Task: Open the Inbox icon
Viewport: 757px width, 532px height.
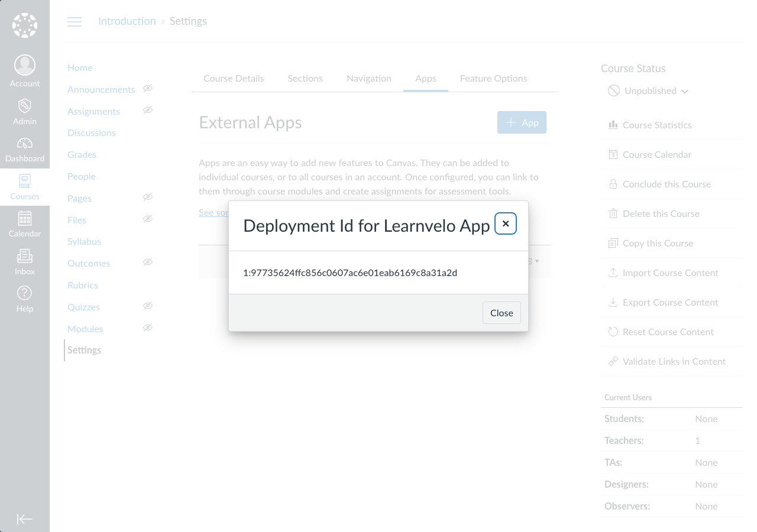Action: 25,256
